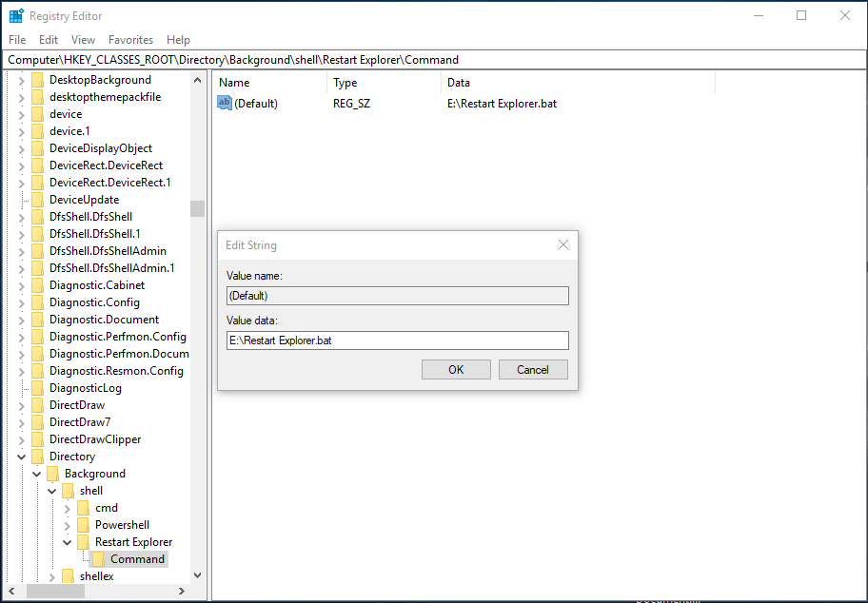Click the Value data field
The width and height of the screenshot is (868, 603).
coord(398,340)
